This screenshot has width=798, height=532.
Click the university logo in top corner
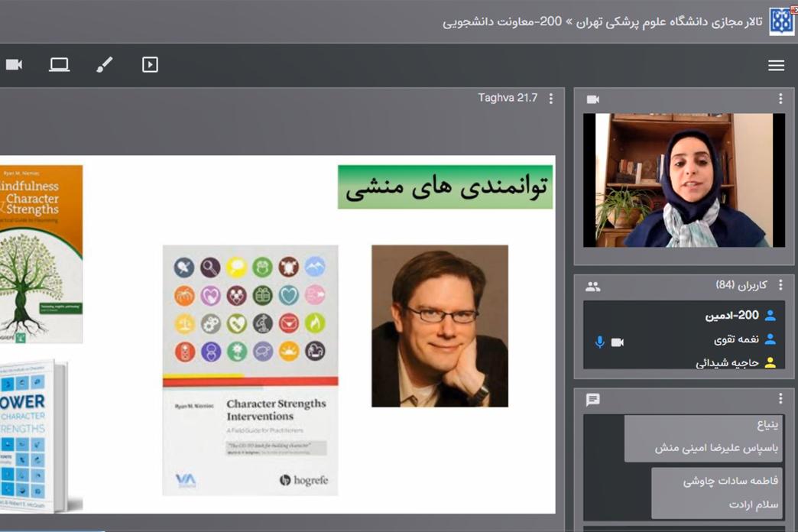point(781,21)
